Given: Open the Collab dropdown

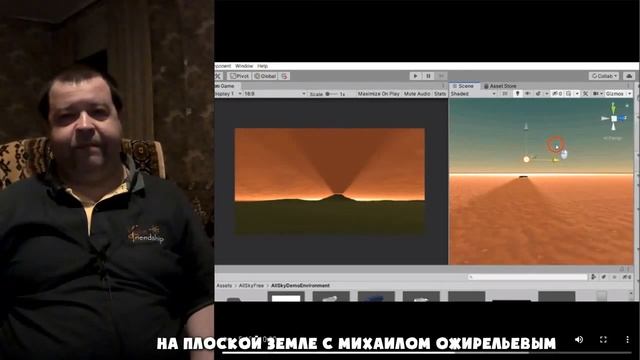Looking at the screenshot, I should pyautogui.click(x=604, y=76).
